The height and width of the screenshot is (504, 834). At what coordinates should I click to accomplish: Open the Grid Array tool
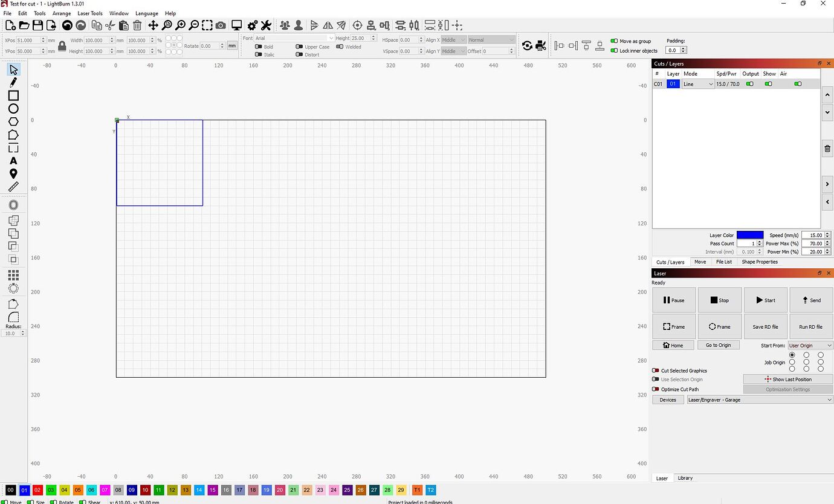pos(13,275)
